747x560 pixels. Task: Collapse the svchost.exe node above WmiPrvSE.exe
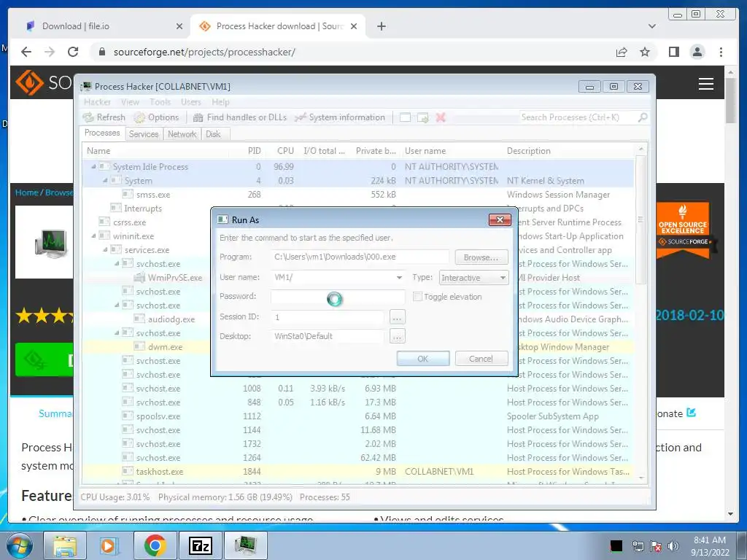(117, 263)
